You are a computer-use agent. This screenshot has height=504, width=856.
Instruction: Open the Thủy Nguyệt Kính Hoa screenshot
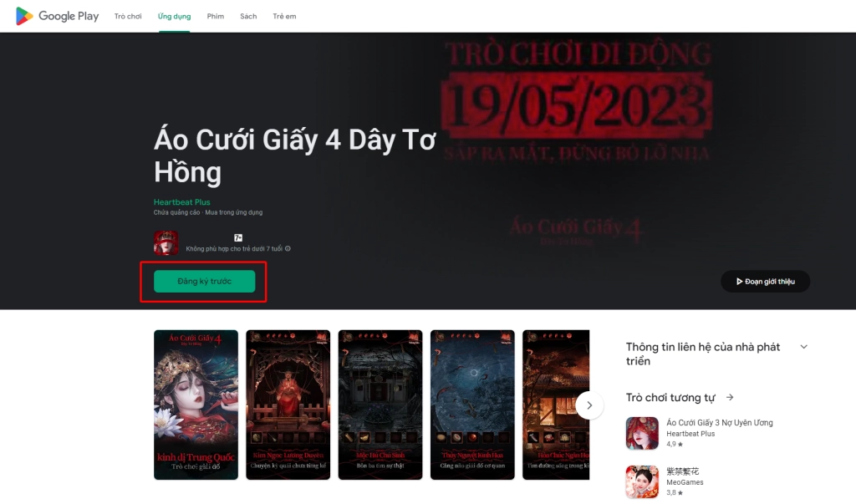pos(473,405)
